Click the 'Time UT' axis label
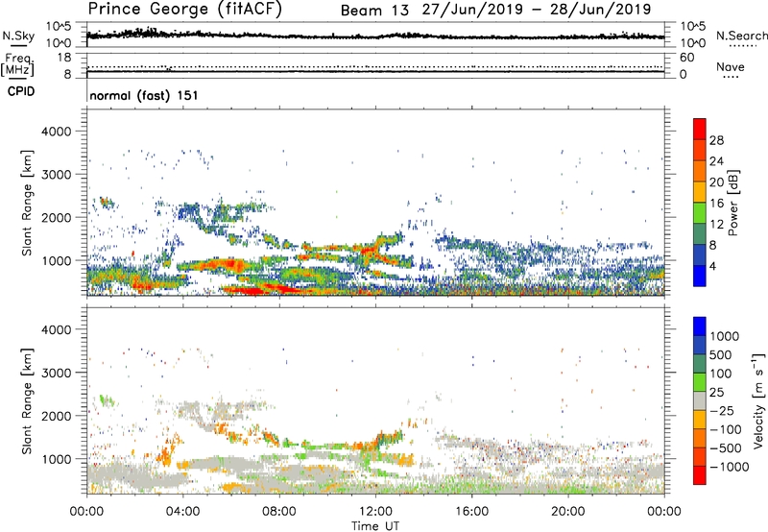The width and height of the screenshot is (768, 532). click(375, 525)
